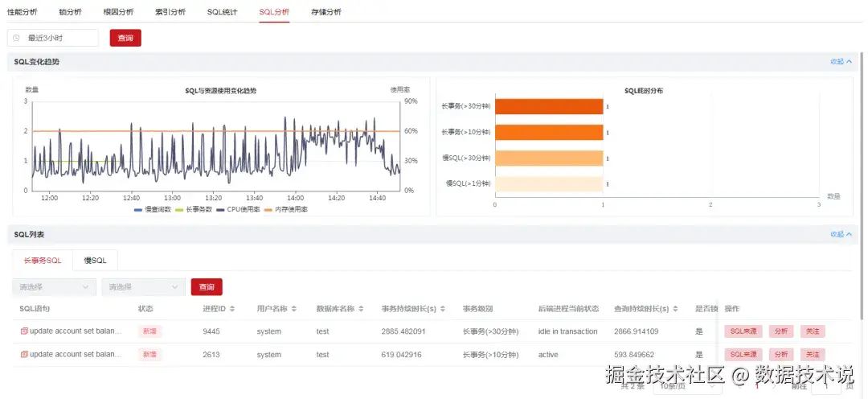Switch to the 慢SQL tab
Image resolution: width=868 pixels, height=399 pixels.
click(x=95, y=261)
